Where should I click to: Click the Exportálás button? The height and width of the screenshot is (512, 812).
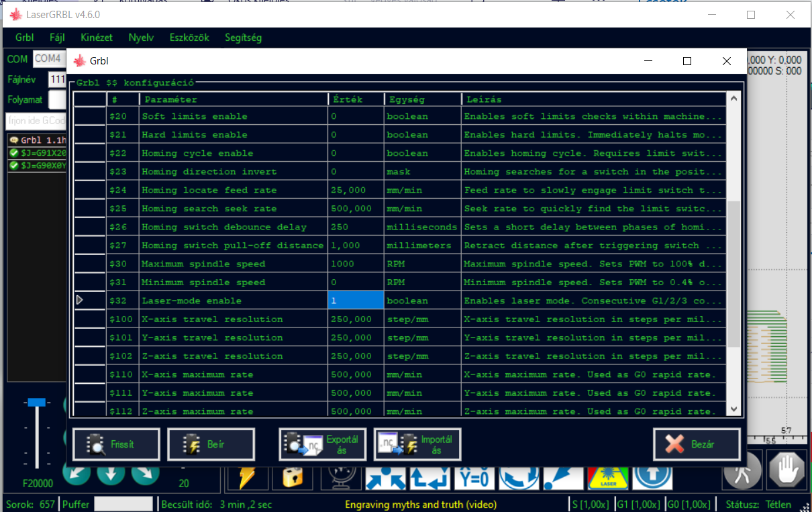point(323,444)
